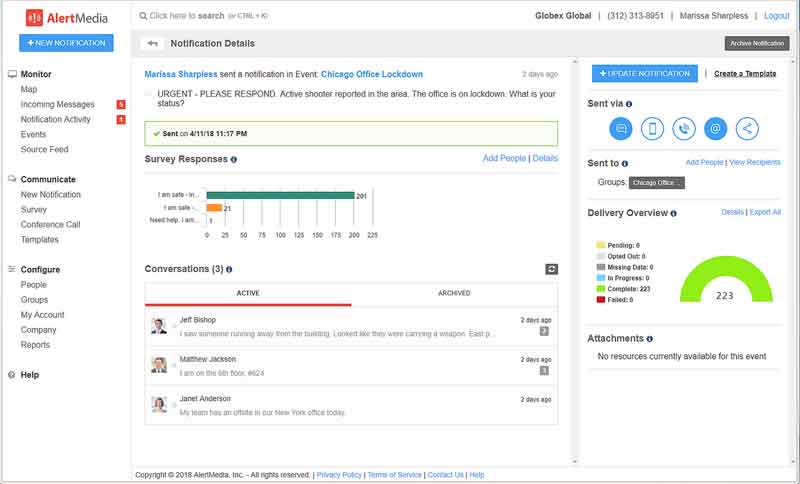Click Matthew Jackson's avatar photo
The height and width of the screenshot is (484, 800).
click(x=159, y=365)
